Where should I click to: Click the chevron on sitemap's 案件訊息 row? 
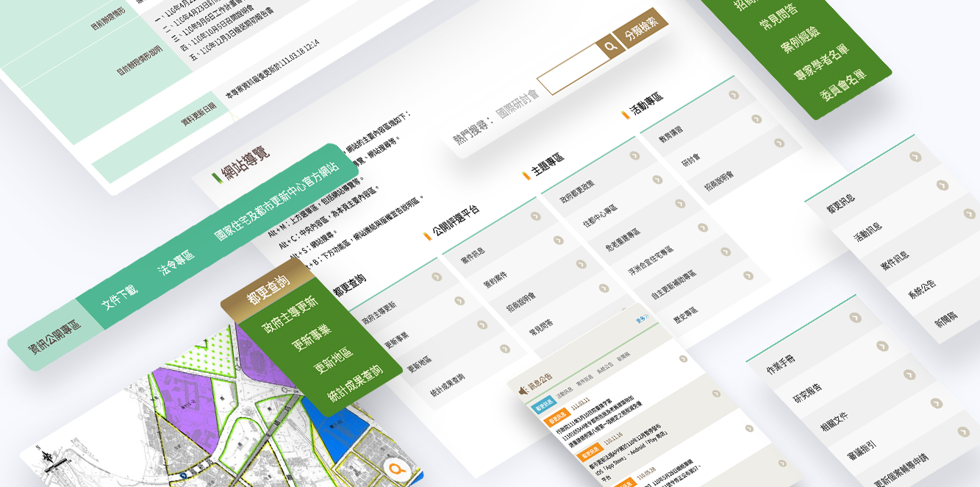pyautogui.click(x=535, y=216)
